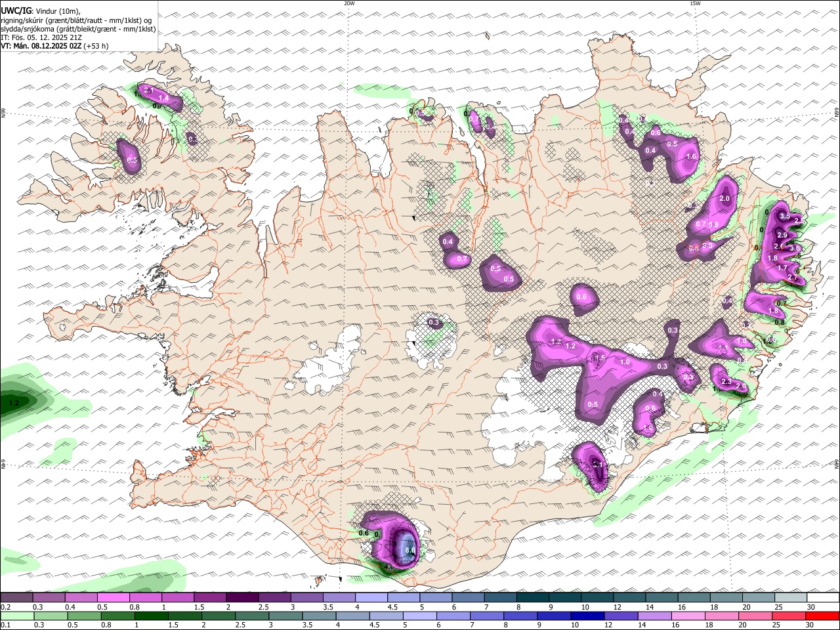This screenshot has height=630, width=840.
Task: Click the 'rigning/skúrir' legend description line
Action: 76,20
